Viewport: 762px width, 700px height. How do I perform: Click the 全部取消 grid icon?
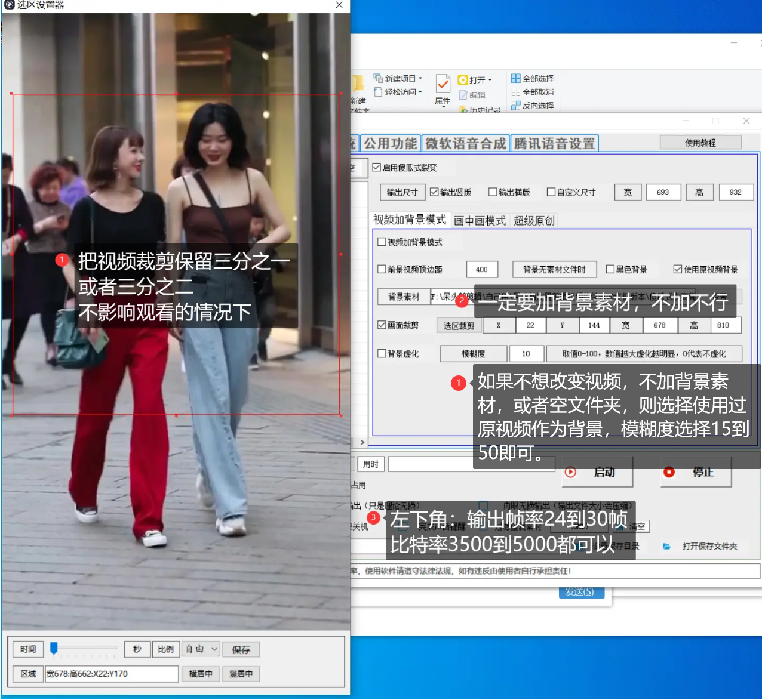[516, 92]
